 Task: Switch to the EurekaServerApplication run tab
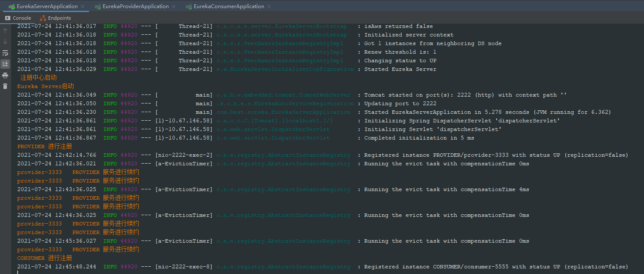coord(47,6)
